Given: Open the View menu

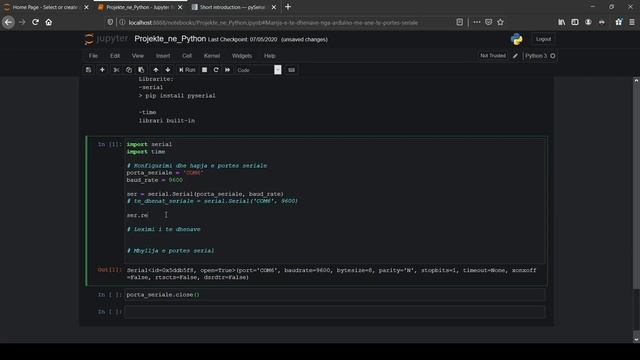Looking at the screenshot, I should click(138, 56).
